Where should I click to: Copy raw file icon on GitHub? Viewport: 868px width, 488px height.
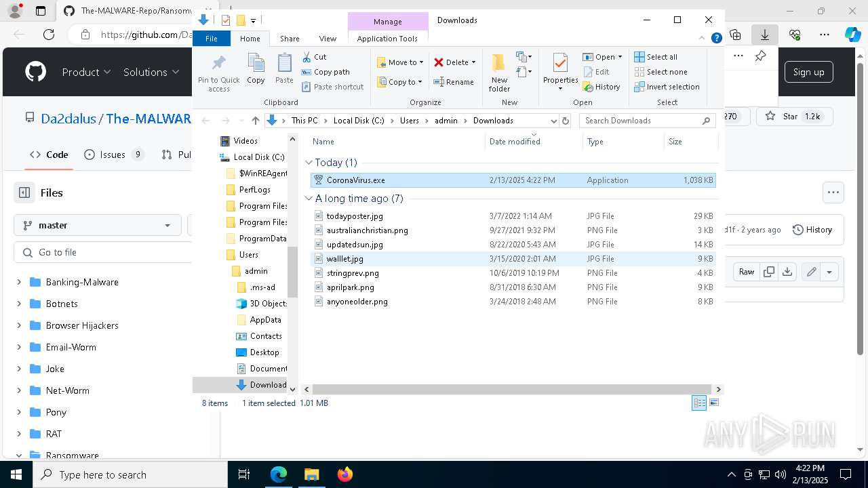click(x=769, y=272)
